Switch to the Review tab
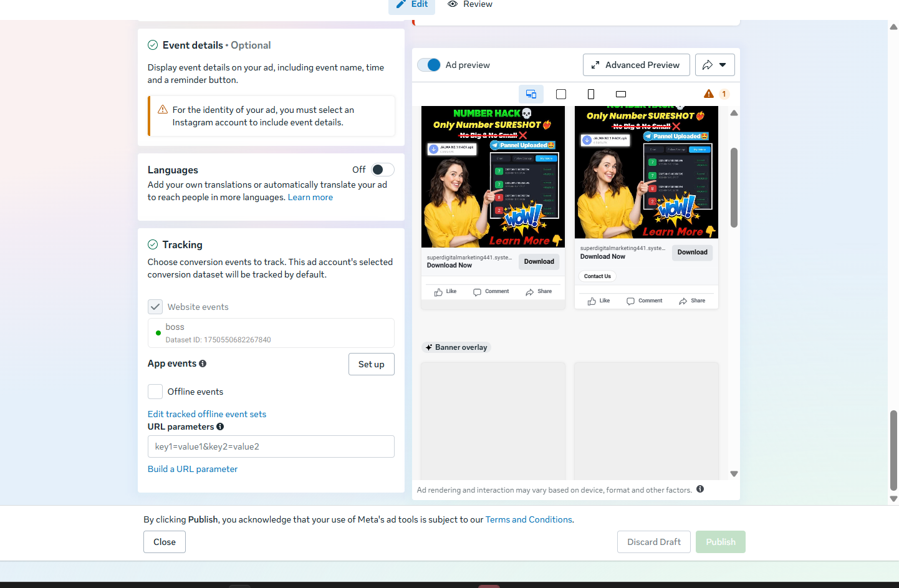This screenshot has height=588, width=899. (471, 4)
